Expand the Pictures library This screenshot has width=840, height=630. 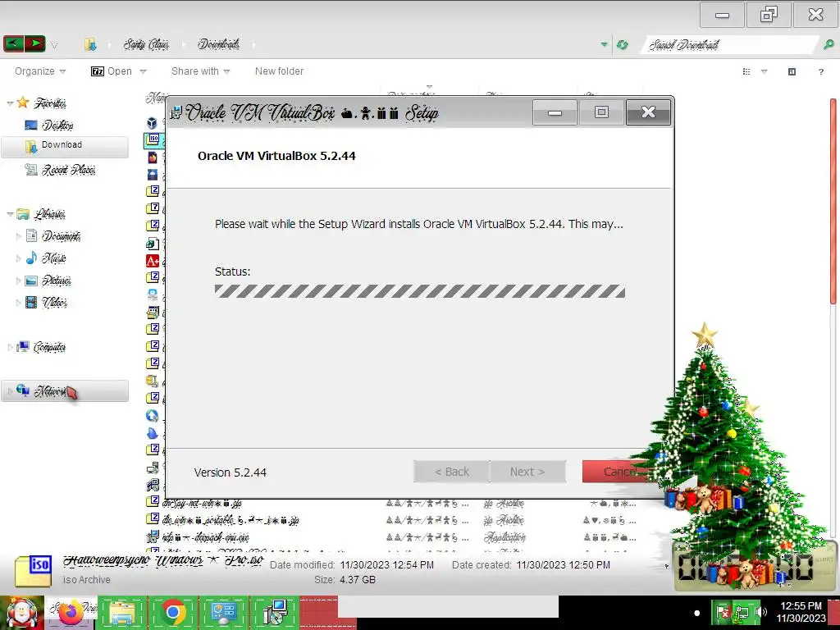point(19,281)
